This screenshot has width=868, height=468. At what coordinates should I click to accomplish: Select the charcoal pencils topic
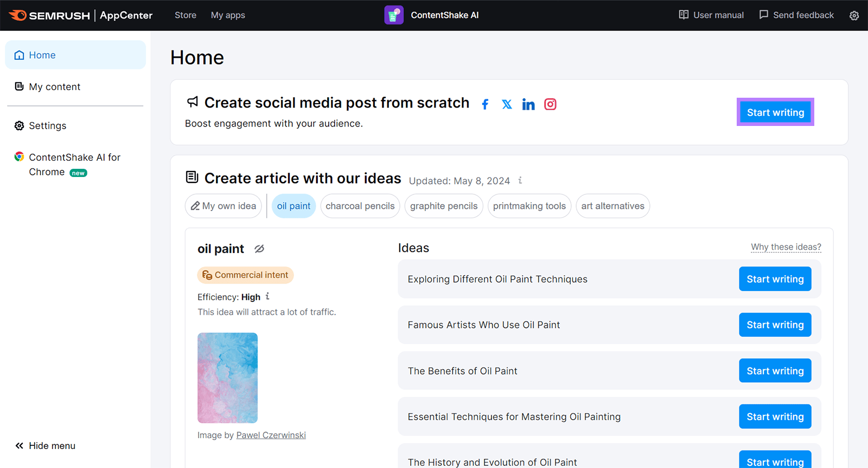360,206
